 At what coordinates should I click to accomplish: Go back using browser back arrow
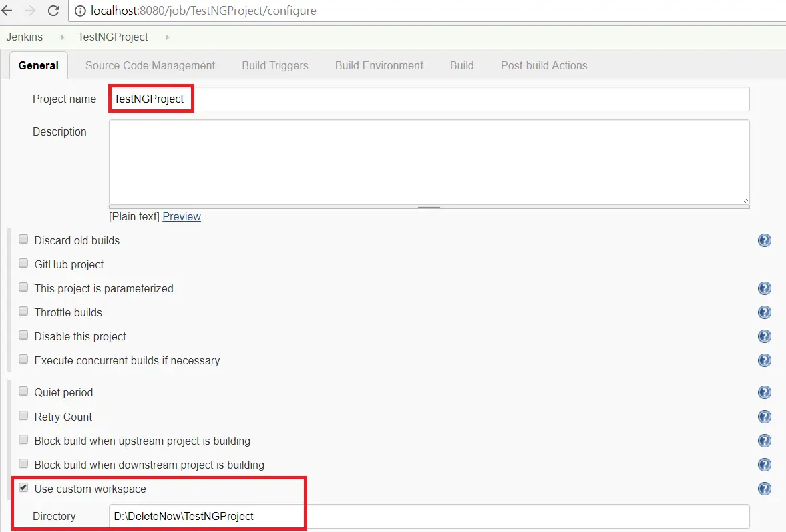pos(7,11)
